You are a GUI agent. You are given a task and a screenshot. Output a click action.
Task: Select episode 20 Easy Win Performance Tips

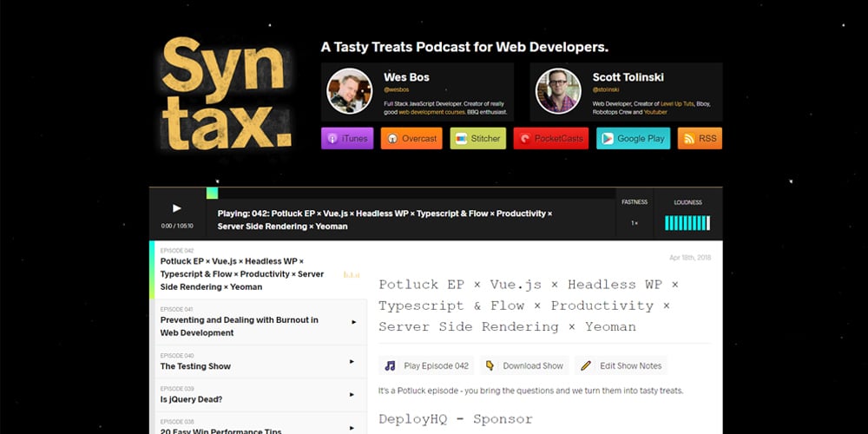pyautogui.click(x=258, y=424)
